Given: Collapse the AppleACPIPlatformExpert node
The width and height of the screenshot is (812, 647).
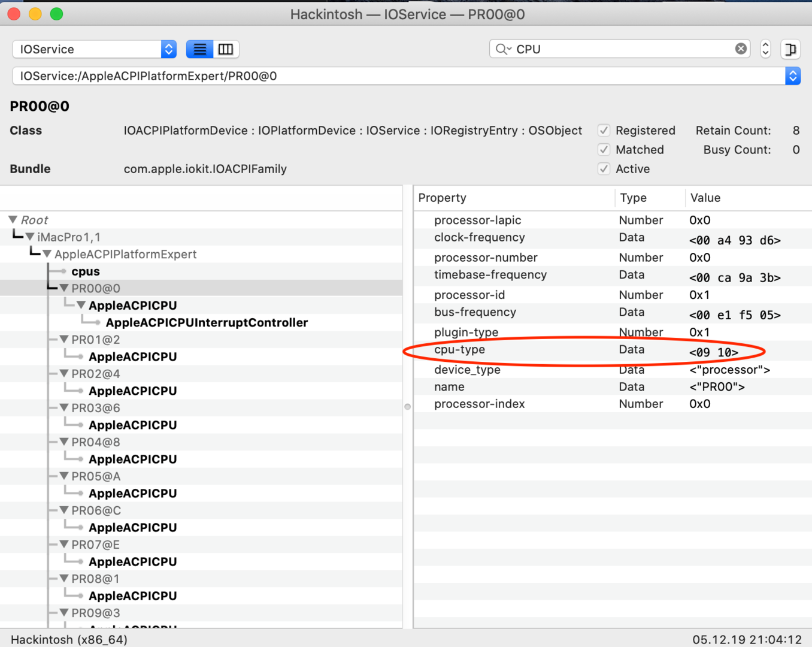Looking at the screenshot, I should pos(47,254).
